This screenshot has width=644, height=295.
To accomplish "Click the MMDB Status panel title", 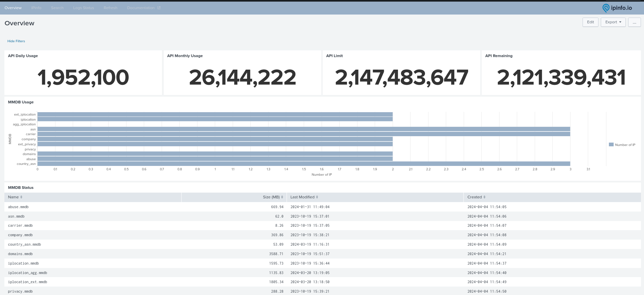I will click(21, 188).
